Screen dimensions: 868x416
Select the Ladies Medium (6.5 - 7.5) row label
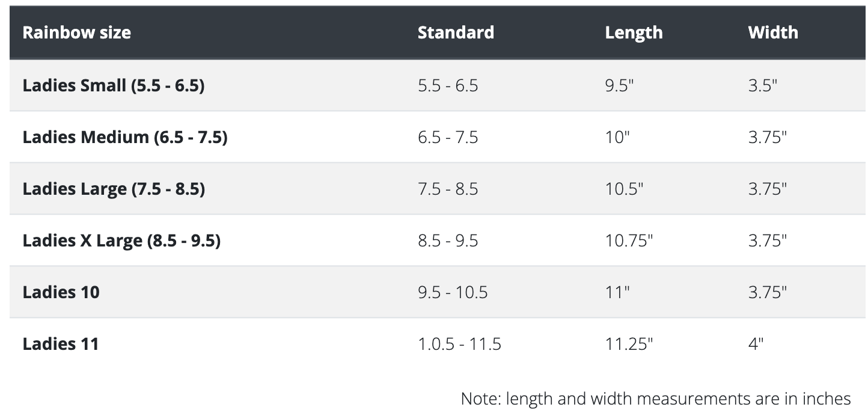(125, 137)
